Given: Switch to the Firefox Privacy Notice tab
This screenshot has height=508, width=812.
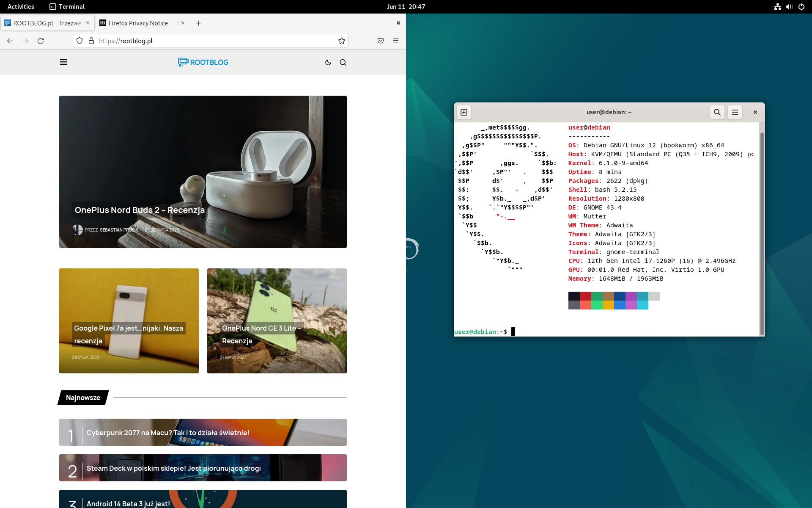Looking at the screenshot, I should tap(140, 23).
